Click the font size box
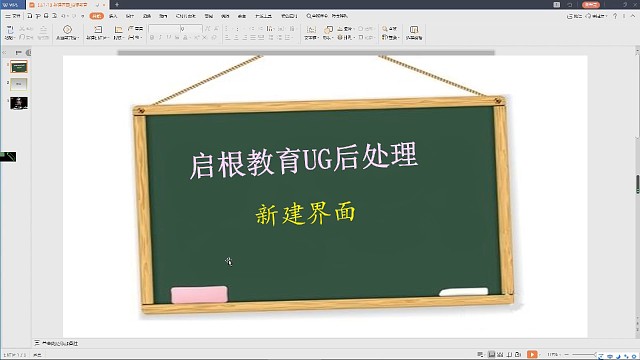 click(x=191, y=29)
